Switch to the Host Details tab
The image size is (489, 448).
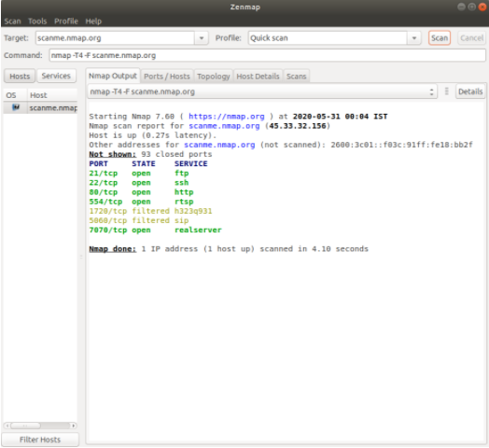258,77
